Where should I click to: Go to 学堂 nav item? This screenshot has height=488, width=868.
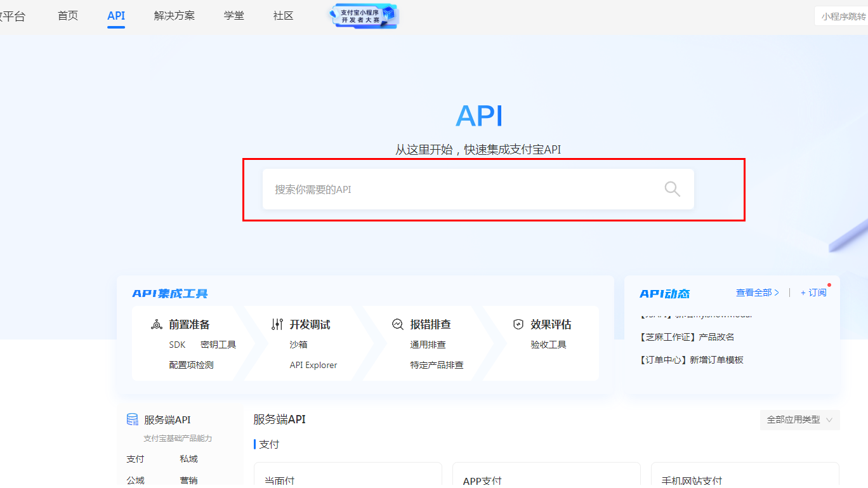234,16
